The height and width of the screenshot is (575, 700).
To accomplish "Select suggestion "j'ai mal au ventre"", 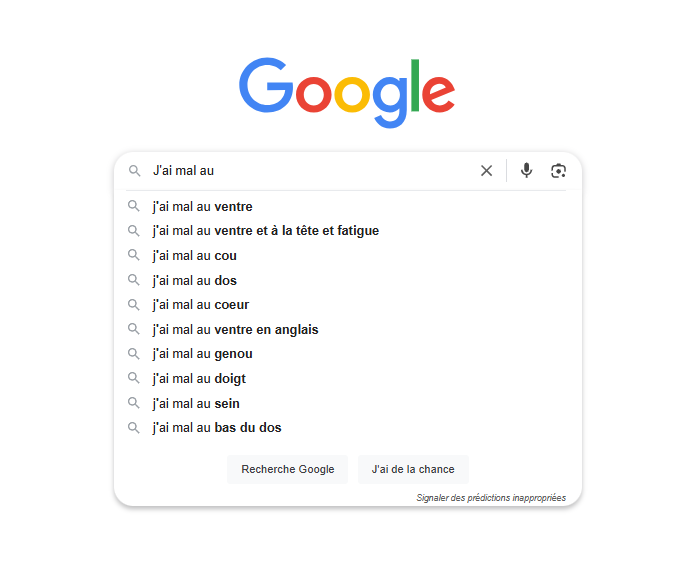I will 202,207.
